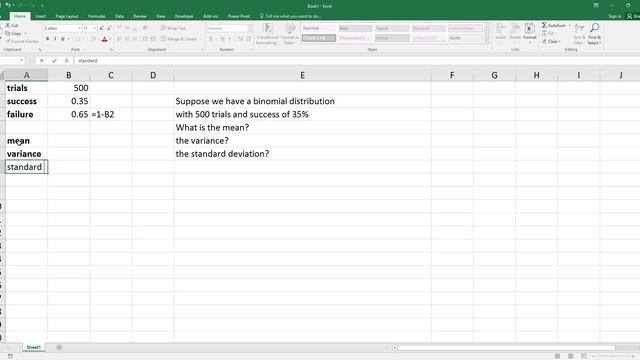
Task: Switch to Page Layout view in status bar
Action: (571, 356)
